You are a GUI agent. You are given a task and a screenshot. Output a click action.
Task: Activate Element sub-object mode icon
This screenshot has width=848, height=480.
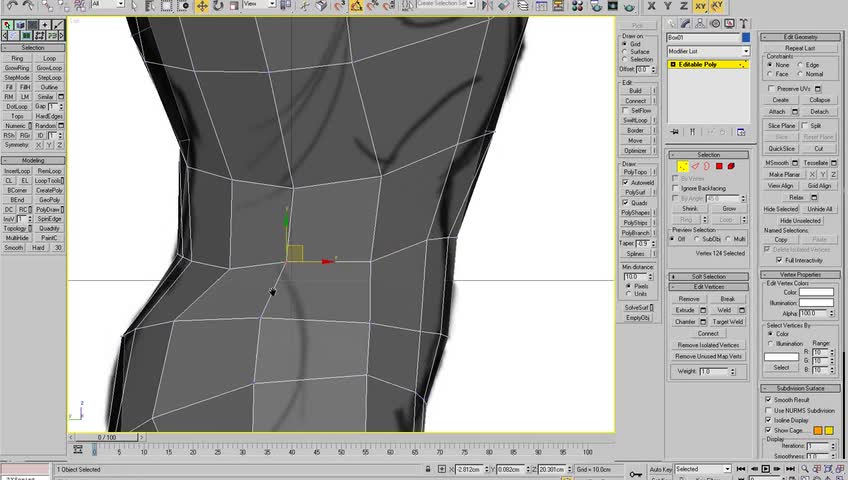pyautogui.click(x=731, y=166)
